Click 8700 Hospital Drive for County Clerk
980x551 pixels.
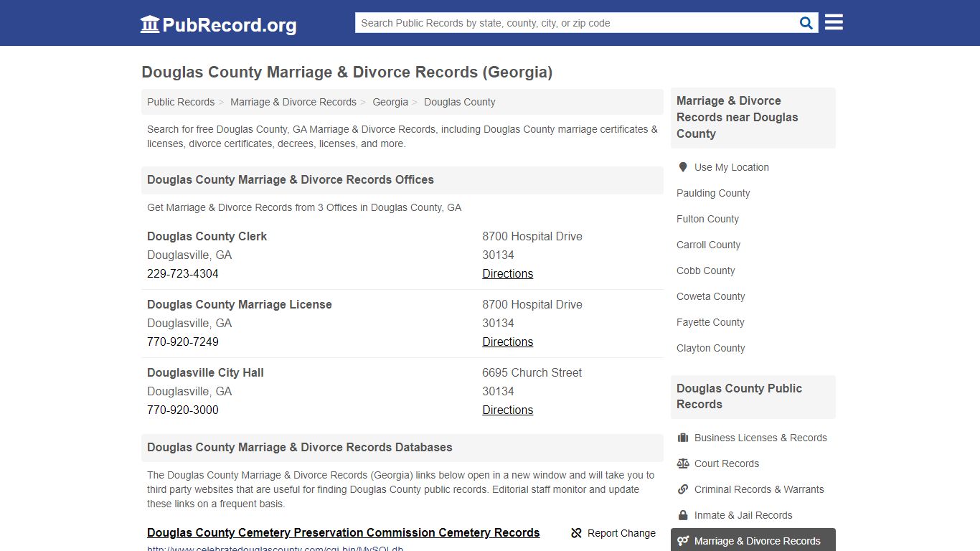tap(532, 236)
